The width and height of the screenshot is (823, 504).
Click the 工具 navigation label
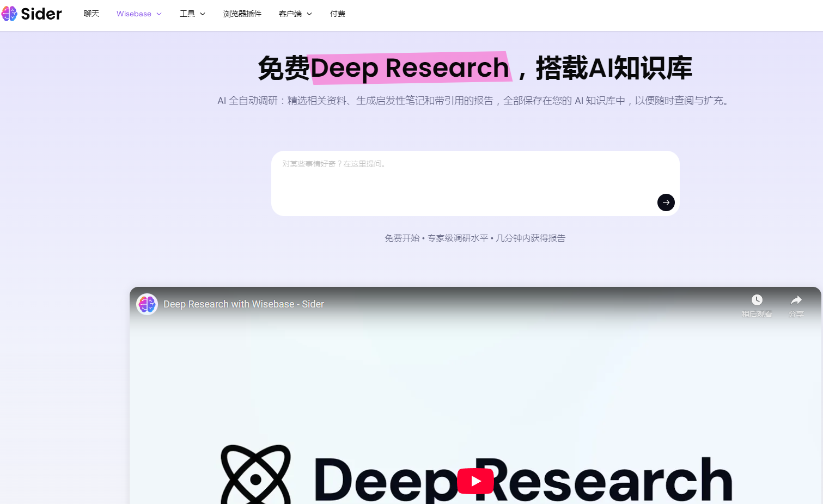(x=187, y=14)
